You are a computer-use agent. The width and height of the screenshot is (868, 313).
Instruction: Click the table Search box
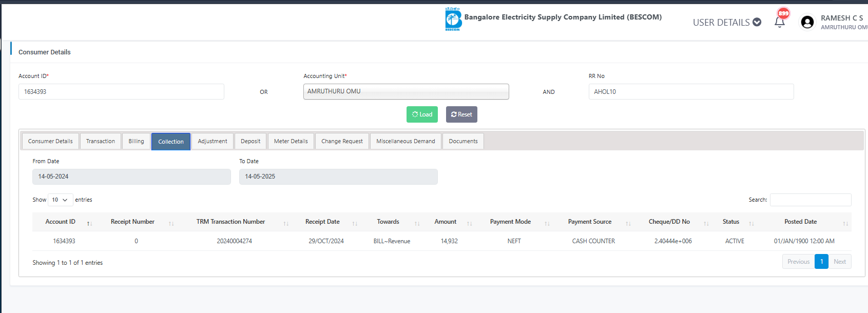[x=811, y=200]
